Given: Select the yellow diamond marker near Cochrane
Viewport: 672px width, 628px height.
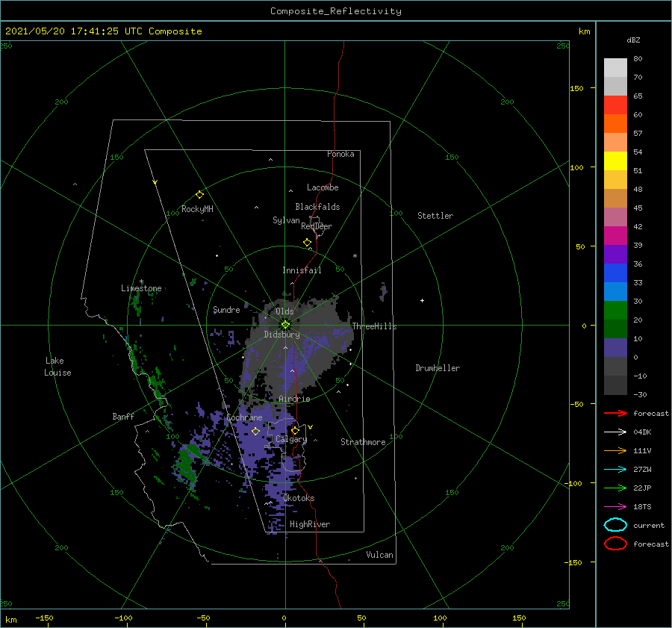Looking at the screenshot, I should [255, 431].
